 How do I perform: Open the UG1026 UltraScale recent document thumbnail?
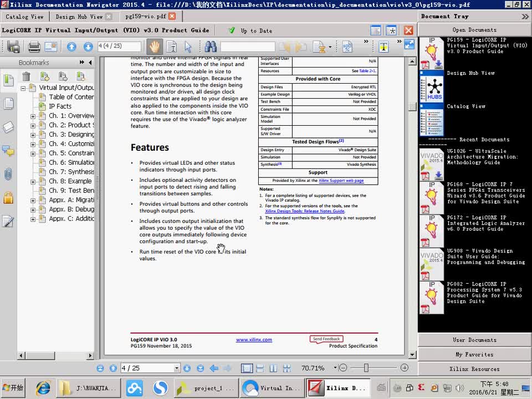pos(432,163)
